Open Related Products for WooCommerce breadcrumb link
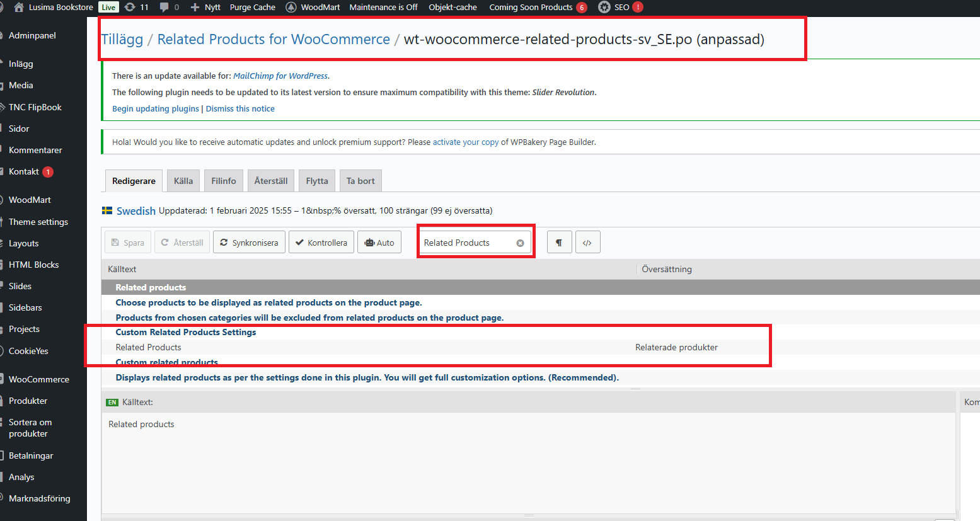The image size is (980, 521). [x=274, y=39]
